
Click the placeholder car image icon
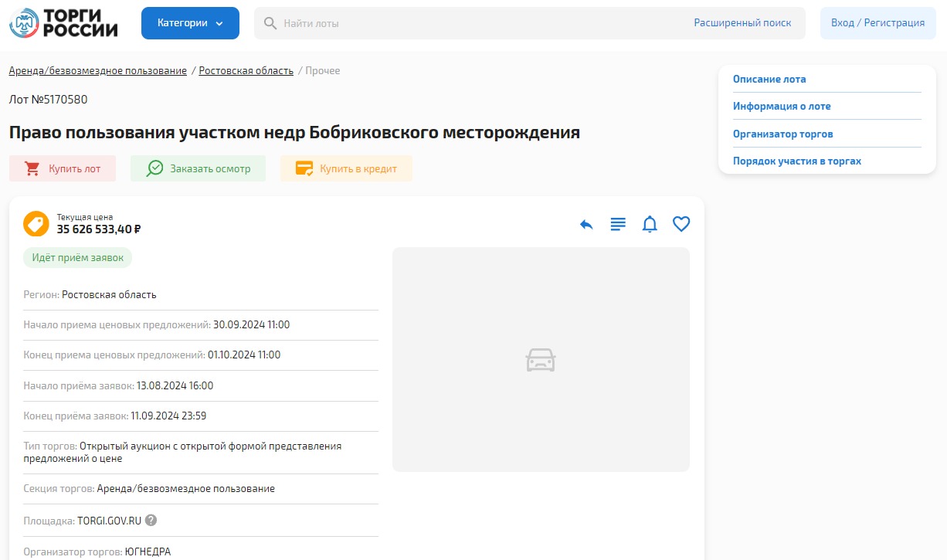541,360
